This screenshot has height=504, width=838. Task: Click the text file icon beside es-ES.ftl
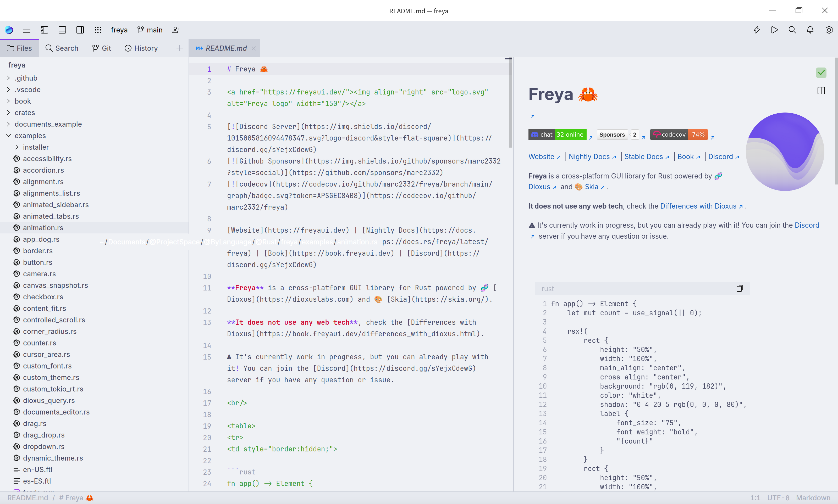point(17,481)
